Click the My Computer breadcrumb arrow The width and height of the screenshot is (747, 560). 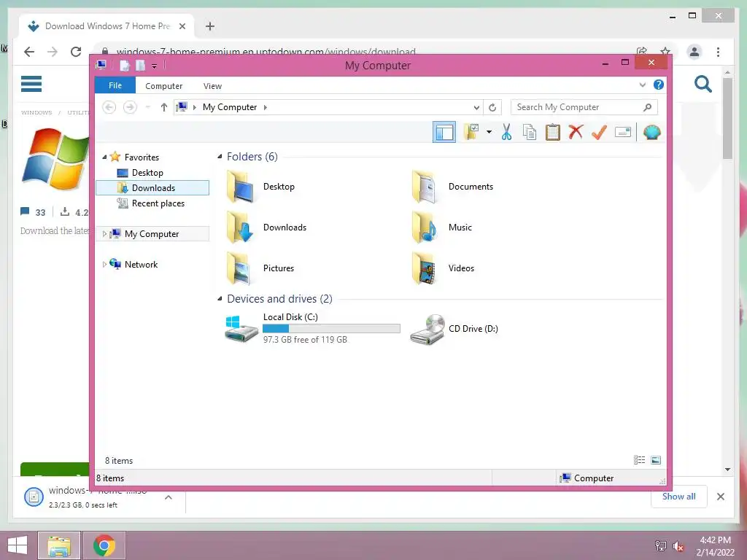tap(266, 107)
